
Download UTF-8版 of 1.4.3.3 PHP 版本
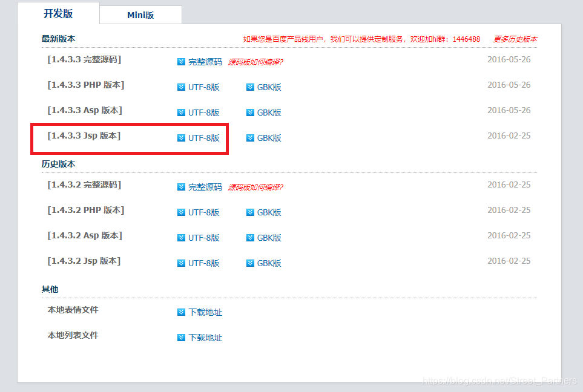coord(204,87)
